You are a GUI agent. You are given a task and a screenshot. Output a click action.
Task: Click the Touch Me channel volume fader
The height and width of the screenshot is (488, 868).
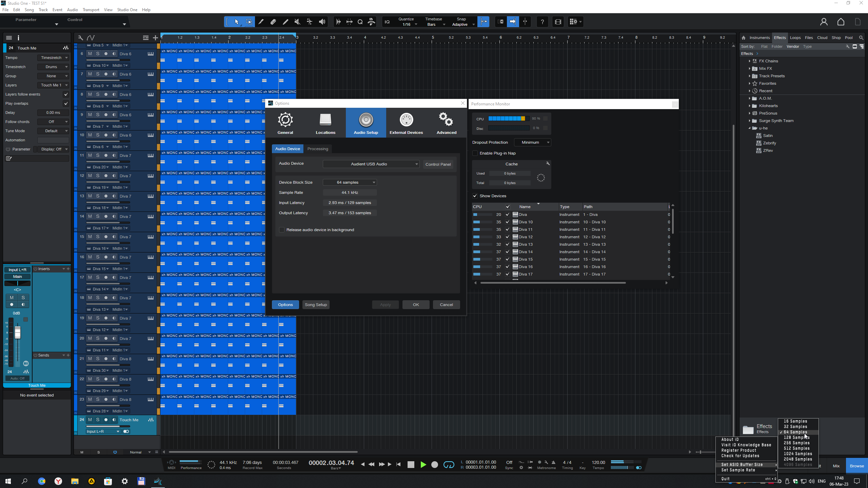point(18,333)
